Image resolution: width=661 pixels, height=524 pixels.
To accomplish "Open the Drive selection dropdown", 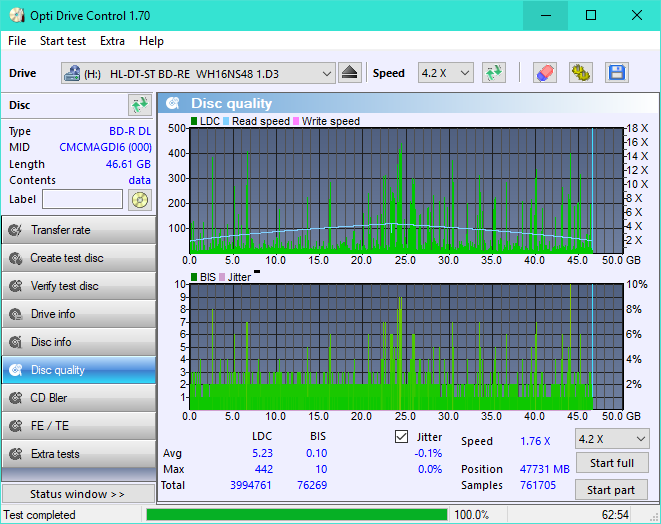I will (x=198, y=73).
